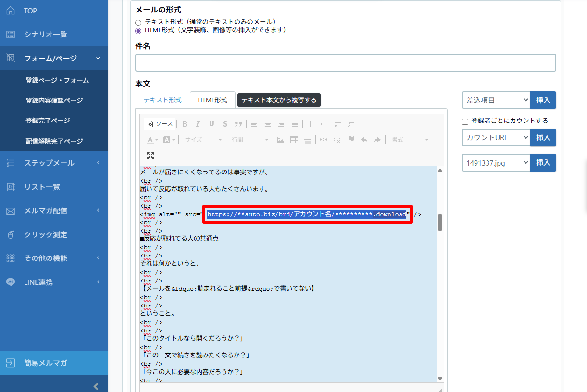Click the maximize editor icon
This screenshot has width=587, height=392.
tap(150, 156)
